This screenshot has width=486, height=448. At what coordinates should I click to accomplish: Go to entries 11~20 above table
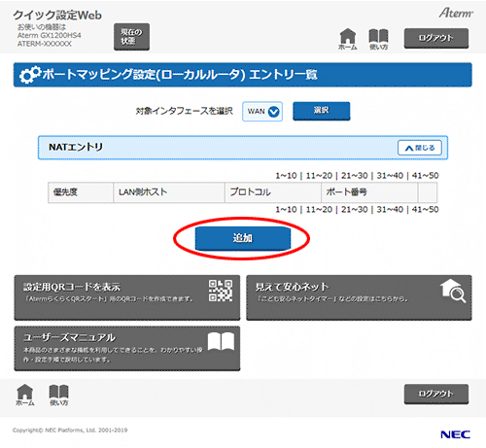tap(319, 176)
